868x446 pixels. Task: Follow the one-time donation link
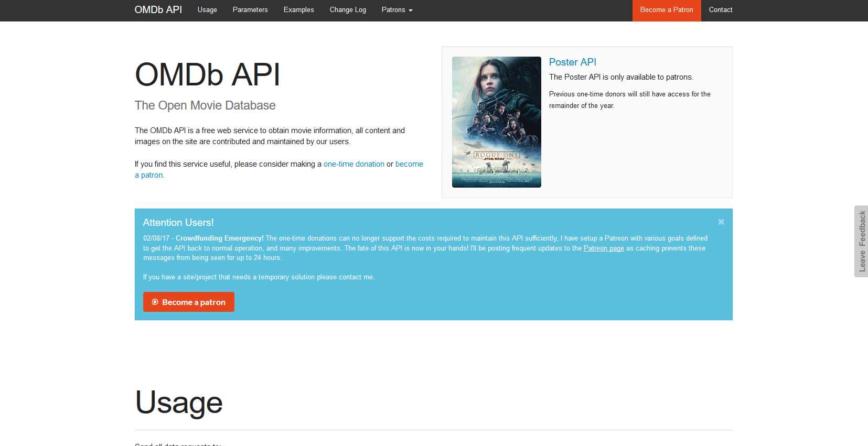coord(354,164)
